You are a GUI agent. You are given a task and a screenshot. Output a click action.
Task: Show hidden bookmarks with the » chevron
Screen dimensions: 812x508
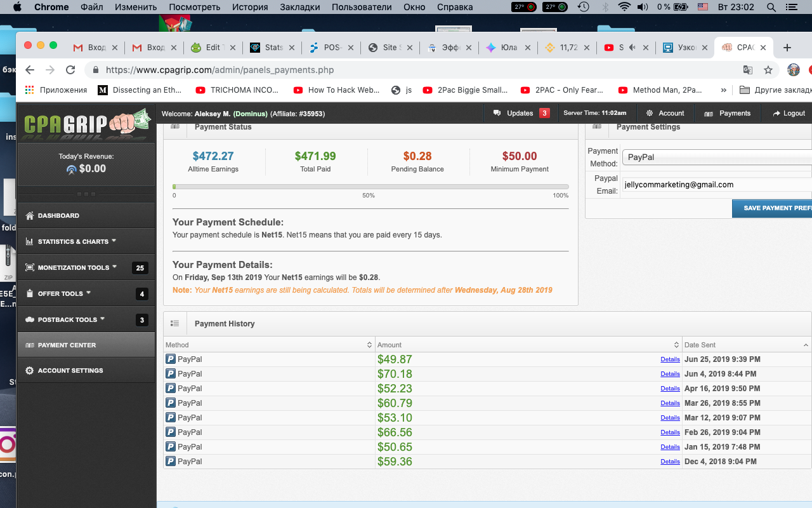point(724,90)
